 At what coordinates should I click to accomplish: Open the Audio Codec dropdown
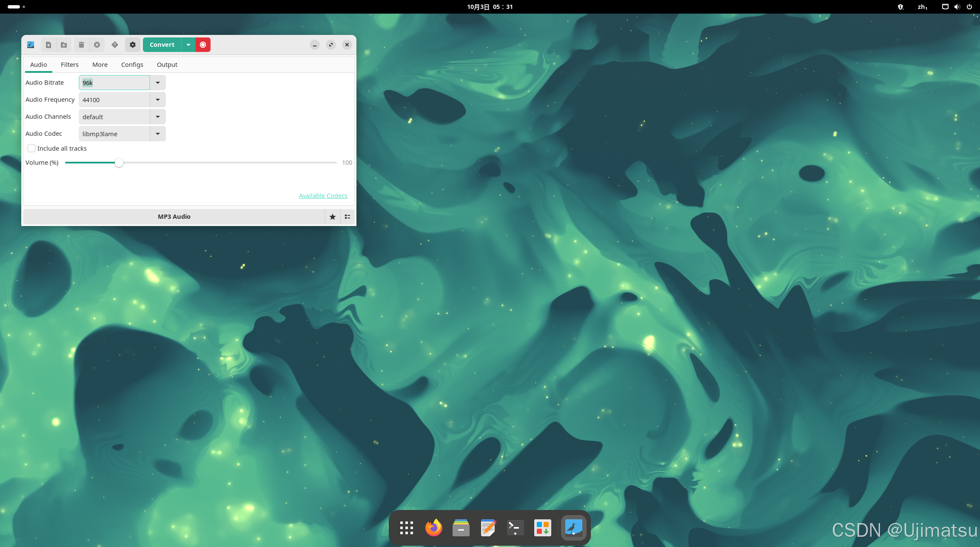pyautogui.click(x=158, y=134)
